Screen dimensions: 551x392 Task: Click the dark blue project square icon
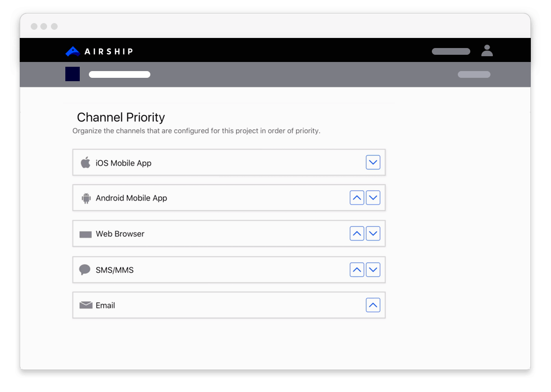tap(73, 74)
